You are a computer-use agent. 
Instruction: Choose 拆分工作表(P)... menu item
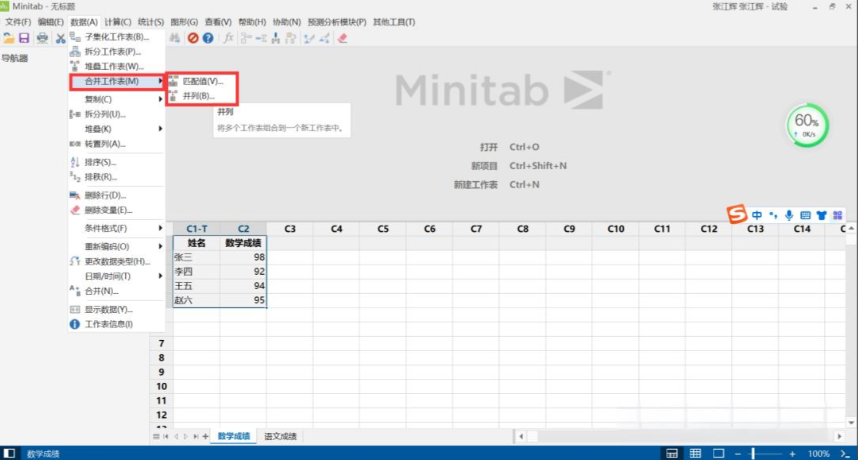[x=117, y=52]
